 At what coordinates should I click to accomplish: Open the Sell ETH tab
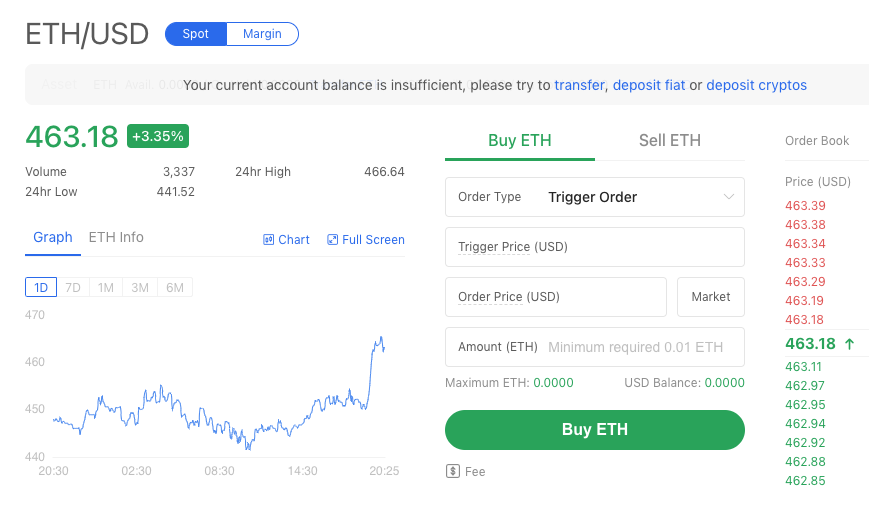click(670, 141)
